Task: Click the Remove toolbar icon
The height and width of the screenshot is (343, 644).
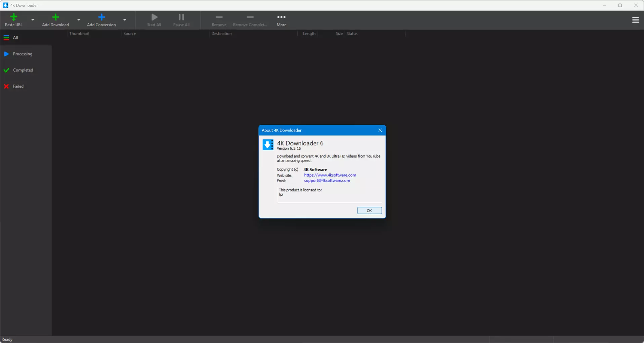Action: 219,17
